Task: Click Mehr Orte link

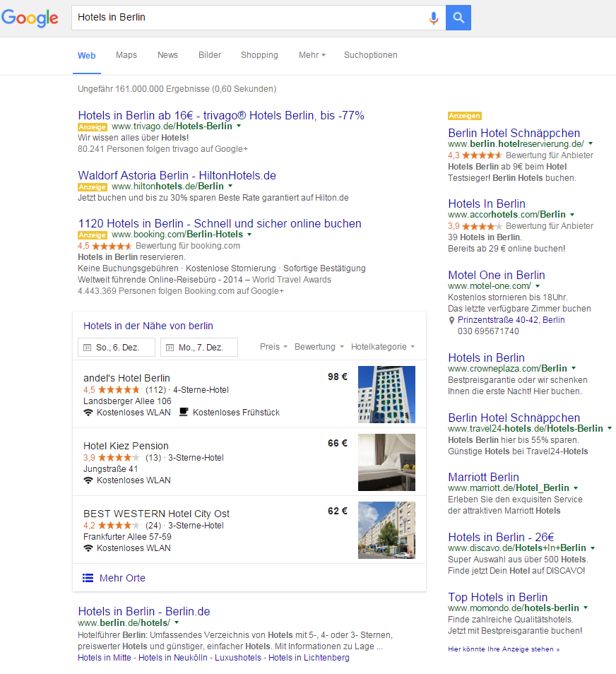Action: coord(122,578)
